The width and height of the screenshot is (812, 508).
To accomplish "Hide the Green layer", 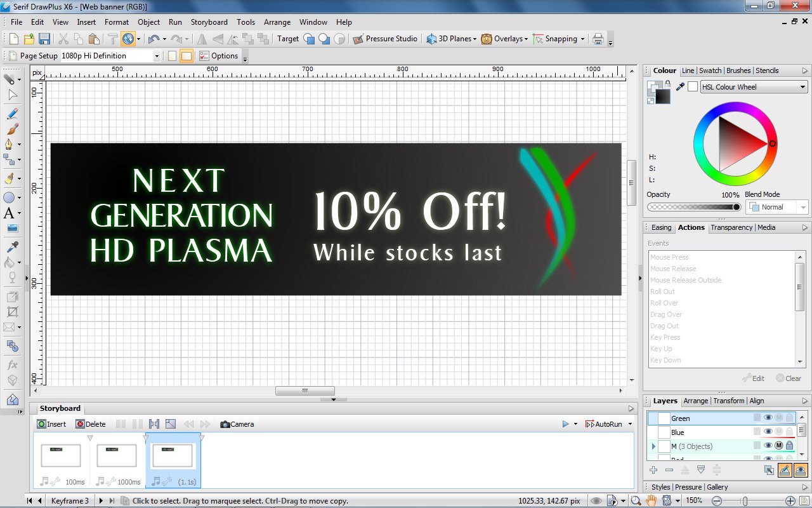I will 768,417.
